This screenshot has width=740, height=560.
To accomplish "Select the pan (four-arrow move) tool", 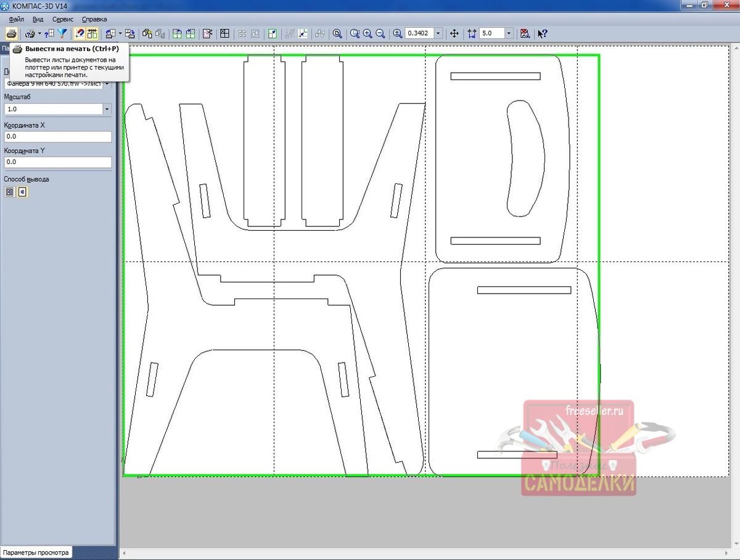I will point(454,33).
